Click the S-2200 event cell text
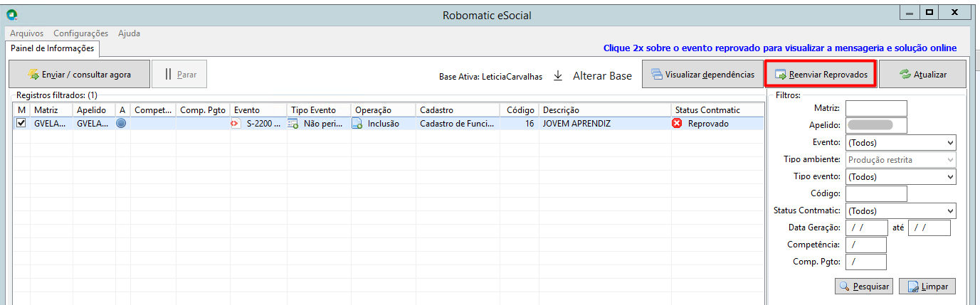 click(x=263, y=124)
